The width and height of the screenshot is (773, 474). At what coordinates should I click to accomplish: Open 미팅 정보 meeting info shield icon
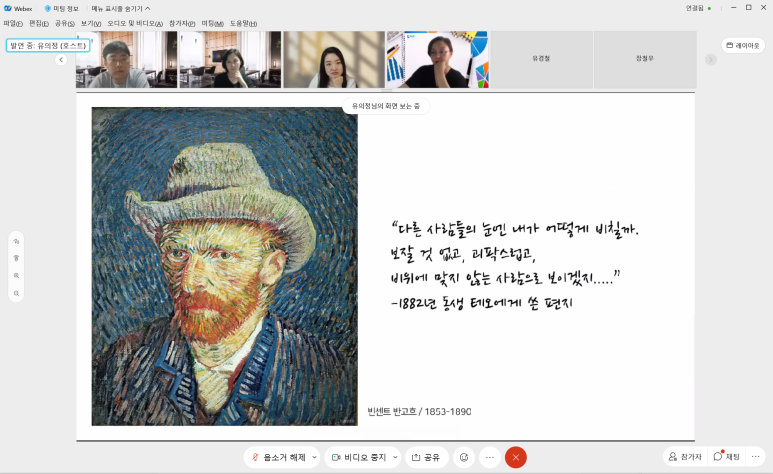tap(48, 8)
